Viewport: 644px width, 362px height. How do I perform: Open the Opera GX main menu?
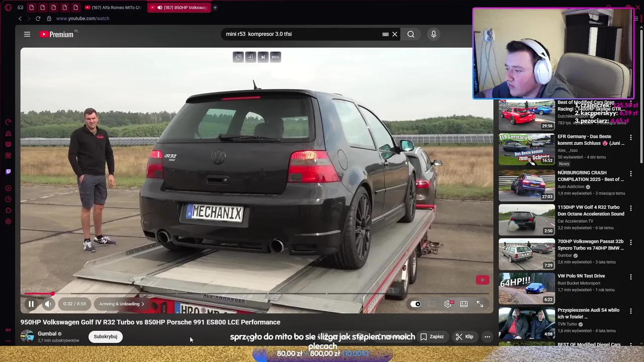[x=8, y=8]
